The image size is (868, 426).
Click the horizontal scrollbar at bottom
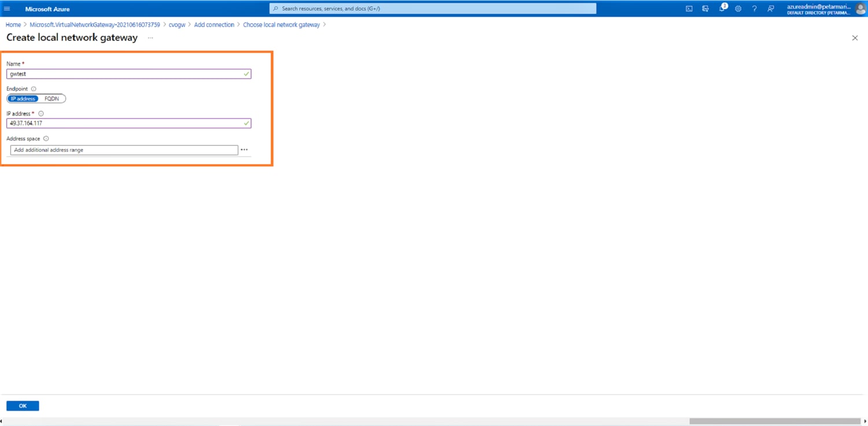click(774, 421)
